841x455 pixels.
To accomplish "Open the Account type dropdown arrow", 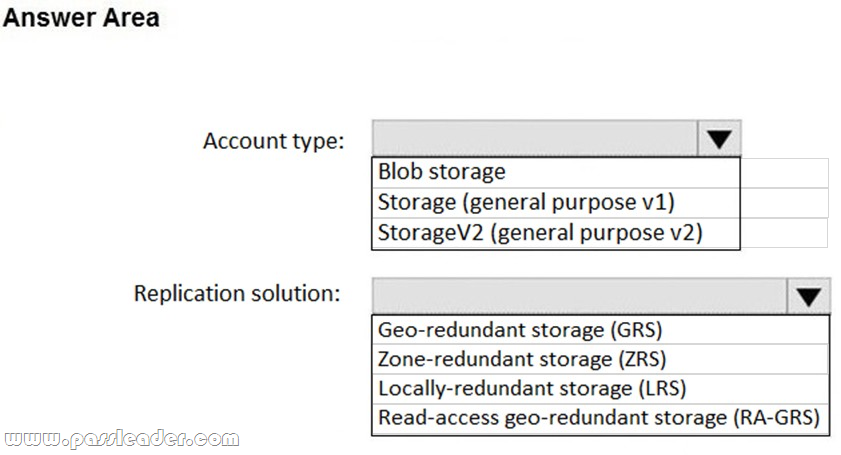I will point(719,139).
